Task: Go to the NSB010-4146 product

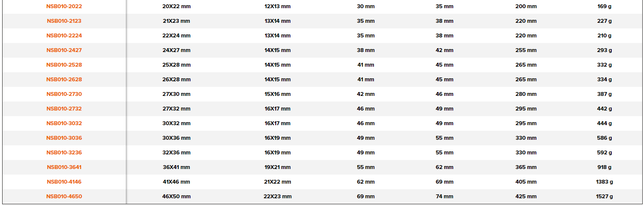Action: click(64, 182)
